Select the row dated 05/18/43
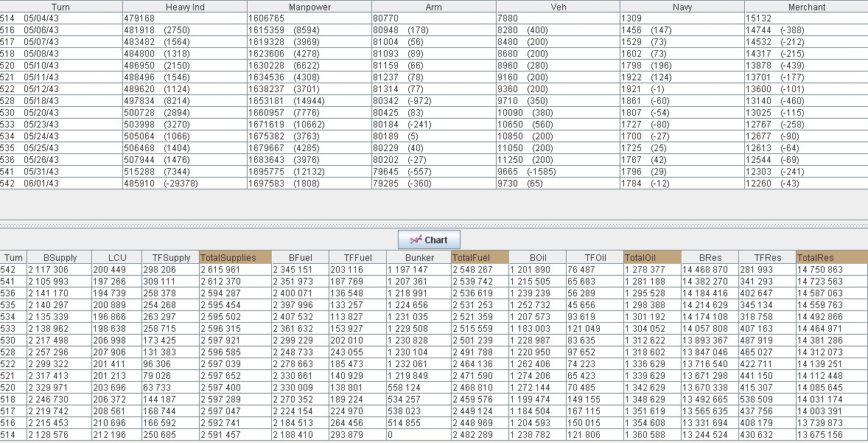The width and height of the screenshot is (868, 443). [434, 101]
